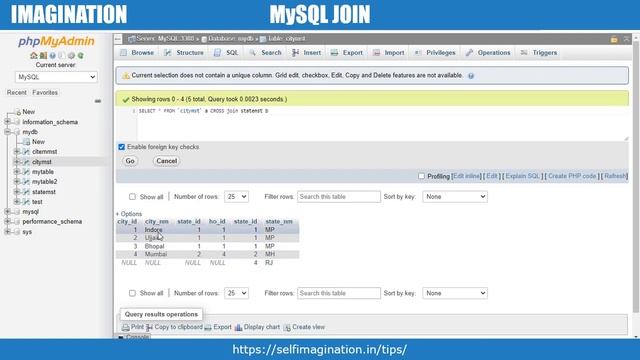Click Display chart icon
The height and width of the screenshot is (360, 640).
click(239, 327)
